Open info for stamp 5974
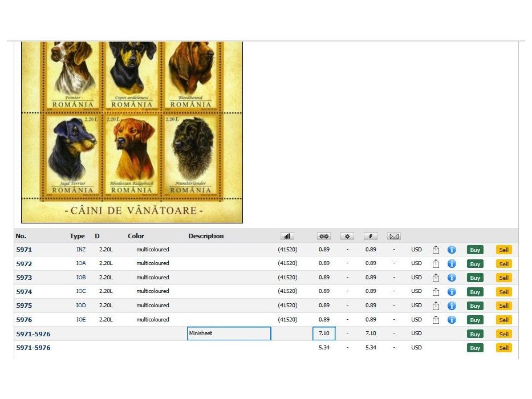Image resolution: width=532 pixels, height=399 pixels. [452, 292]
